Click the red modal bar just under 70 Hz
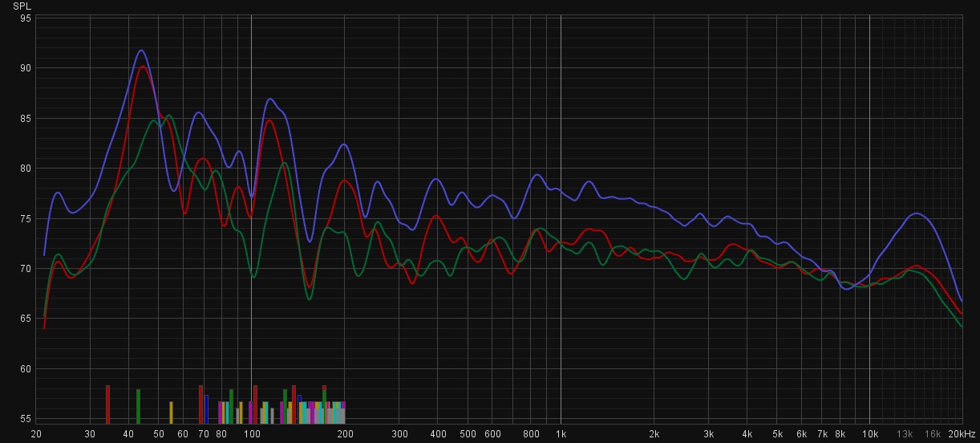Viewport: 980px width, 443px height. [201, 404]
